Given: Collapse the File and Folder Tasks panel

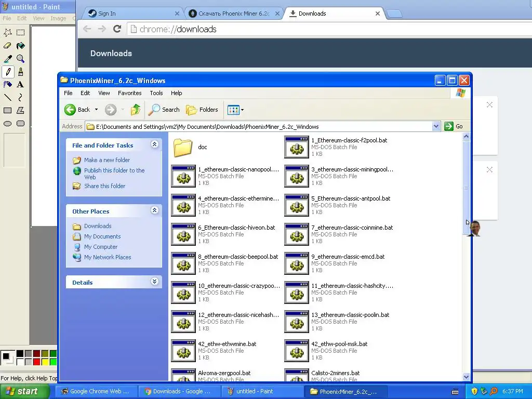Looking at the screenshot, I should 154,144.
